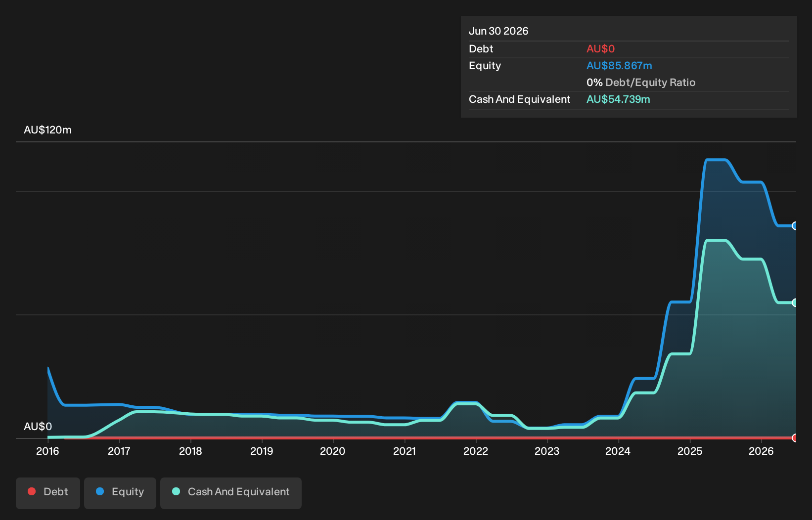Toggle the Debt legend button
812x520 pixels.
(x=48, y=493)
